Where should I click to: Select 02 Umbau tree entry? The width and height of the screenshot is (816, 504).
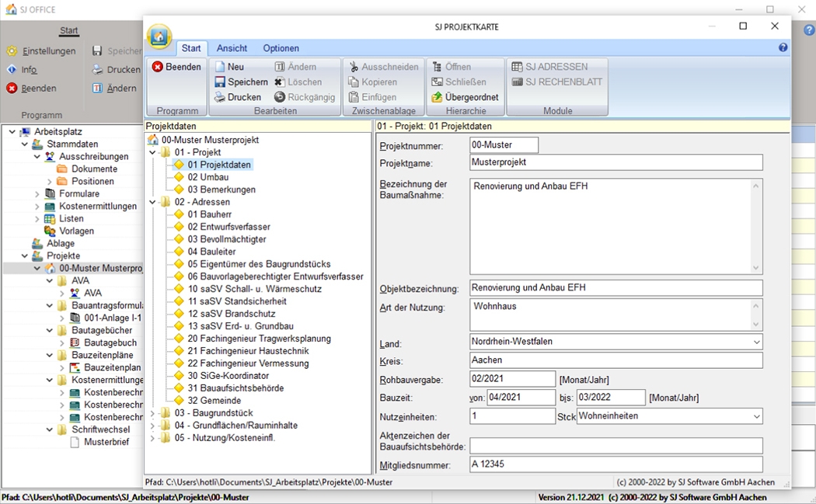tap(207, 177)
